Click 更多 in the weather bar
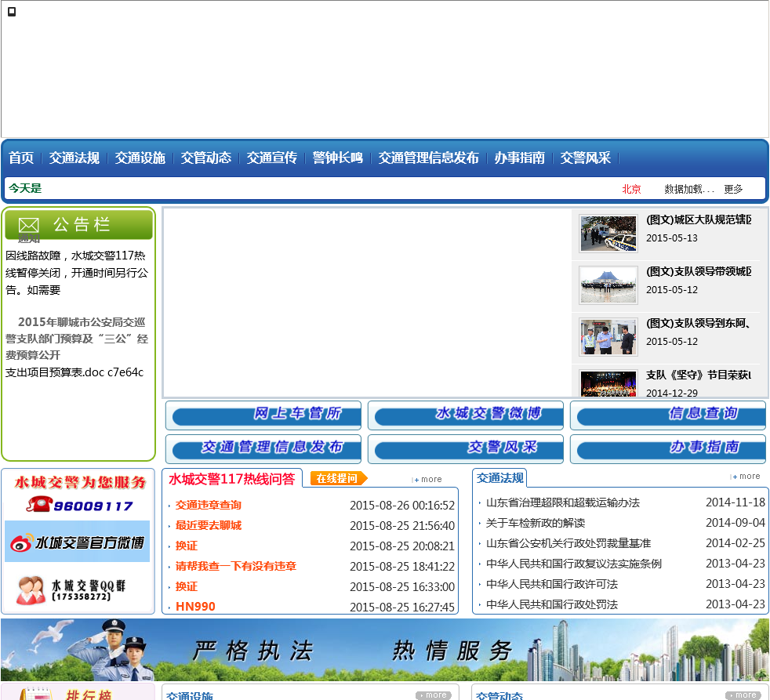The height and width of the screenshot is (700, 770). (733, 189)
